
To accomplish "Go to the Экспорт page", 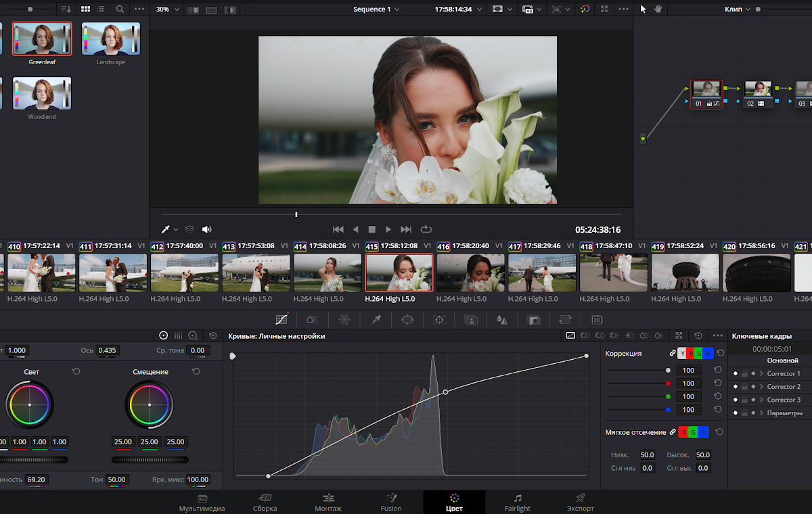I will pos(580,503).
